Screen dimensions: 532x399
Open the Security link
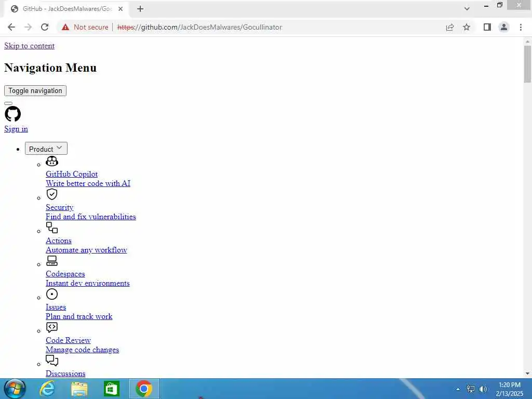coord(59,207)
